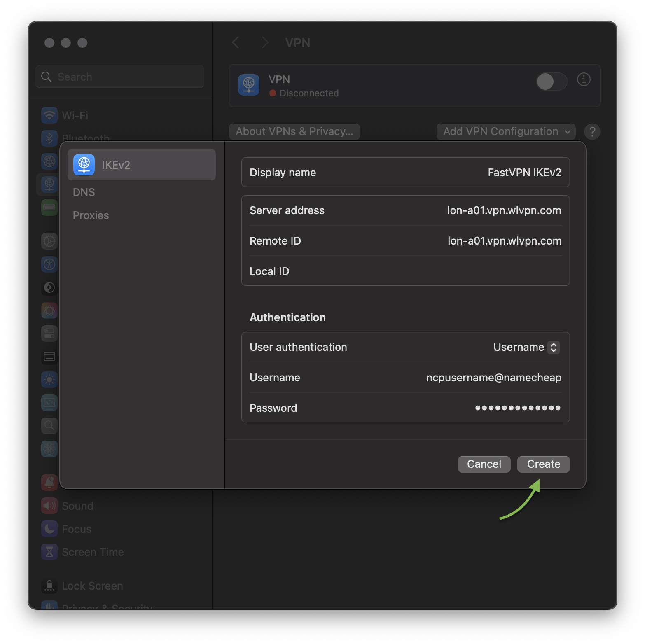Expand the Add VPN Configuration dropdown
Image resolution: width=645 pixels, height=644 pixels.
(x=506, y=132)
